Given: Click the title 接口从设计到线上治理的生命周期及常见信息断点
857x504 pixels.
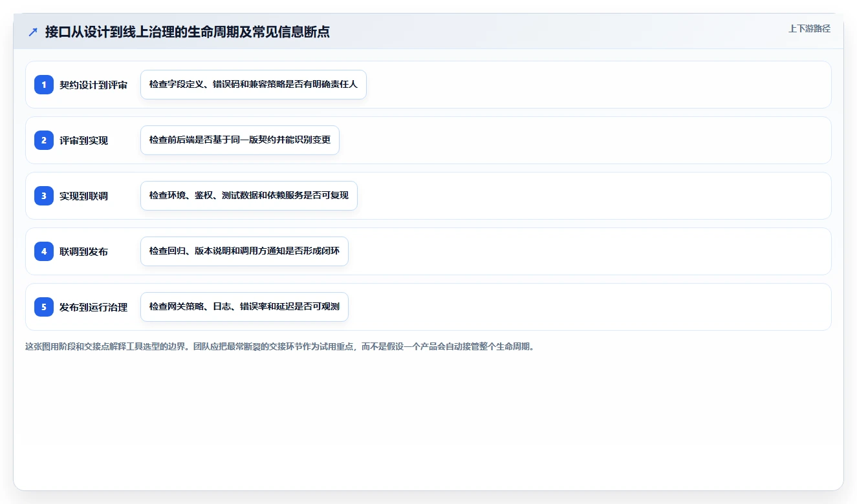Looking at the screenshot, I should point(188,32).
